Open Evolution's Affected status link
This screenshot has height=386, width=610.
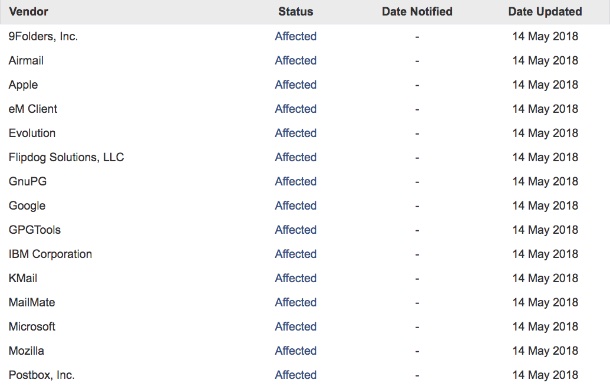point(296,133)
